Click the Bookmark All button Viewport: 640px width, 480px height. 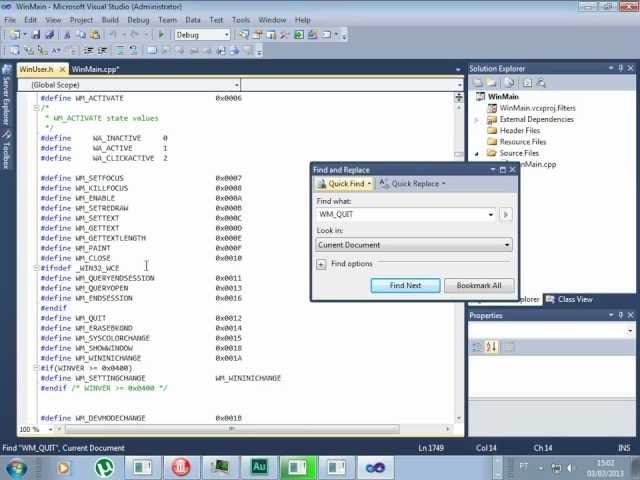479,286
